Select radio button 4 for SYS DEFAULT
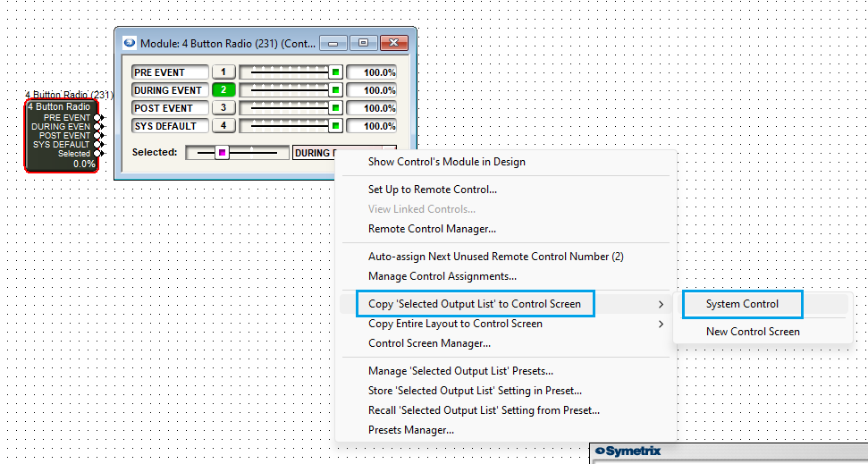The height and width of the screenshot is (464, 868). [x=223, y=126]
